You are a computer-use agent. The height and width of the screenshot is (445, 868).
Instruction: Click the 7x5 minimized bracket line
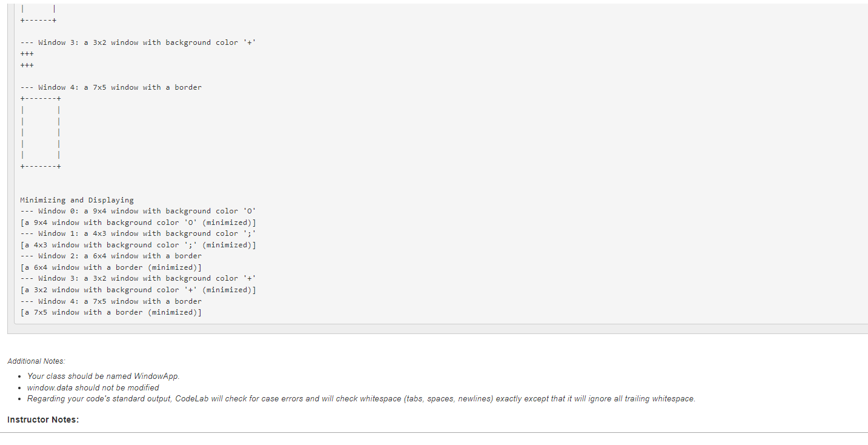[111, 312]
